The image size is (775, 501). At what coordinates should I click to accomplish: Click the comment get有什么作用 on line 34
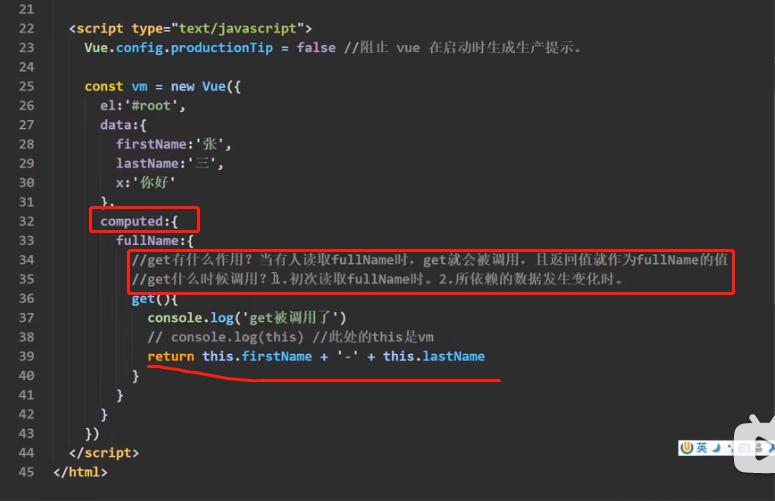coord(430,260)
